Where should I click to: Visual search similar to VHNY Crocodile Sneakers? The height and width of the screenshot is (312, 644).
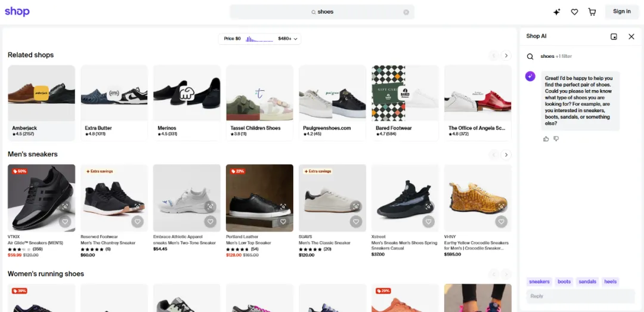coord(501,207)
